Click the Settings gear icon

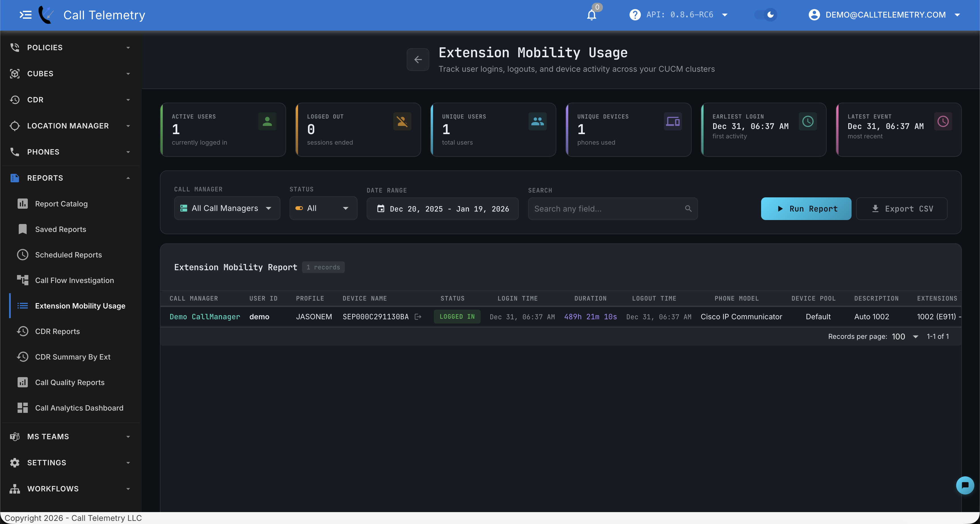(14, 462)
